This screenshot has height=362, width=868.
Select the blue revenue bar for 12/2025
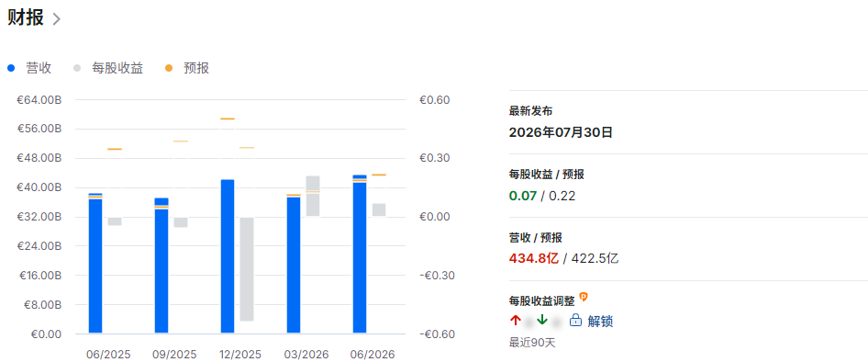point(228,256)
